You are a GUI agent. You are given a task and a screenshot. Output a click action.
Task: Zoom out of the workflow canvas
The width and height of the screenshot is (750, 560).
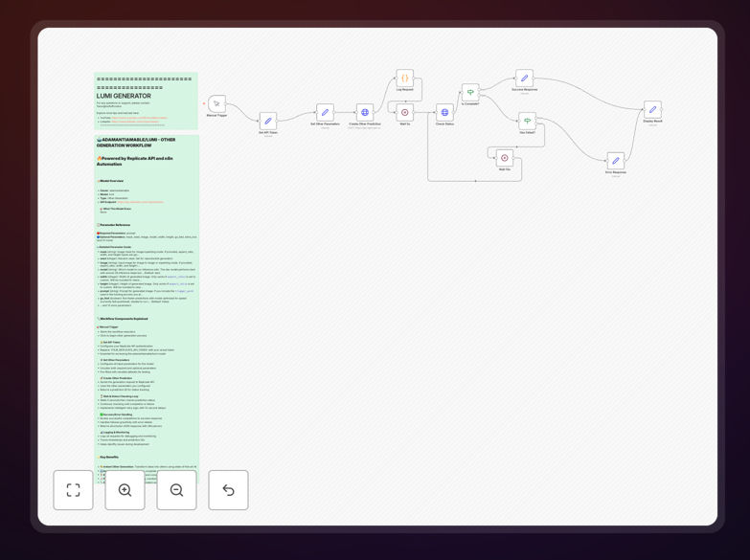pyautogui.click(x=176, y=490)
